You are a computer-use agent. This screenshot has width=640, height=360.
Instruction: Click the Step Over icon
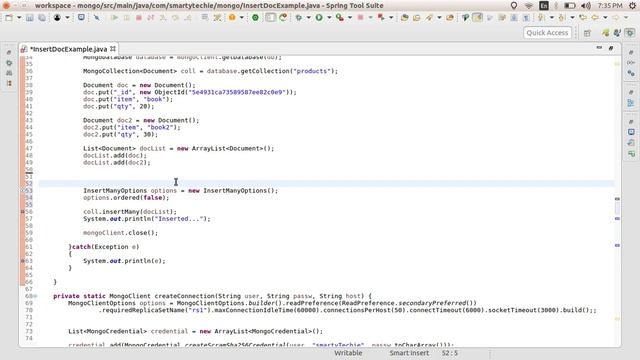tap(176, 18)
